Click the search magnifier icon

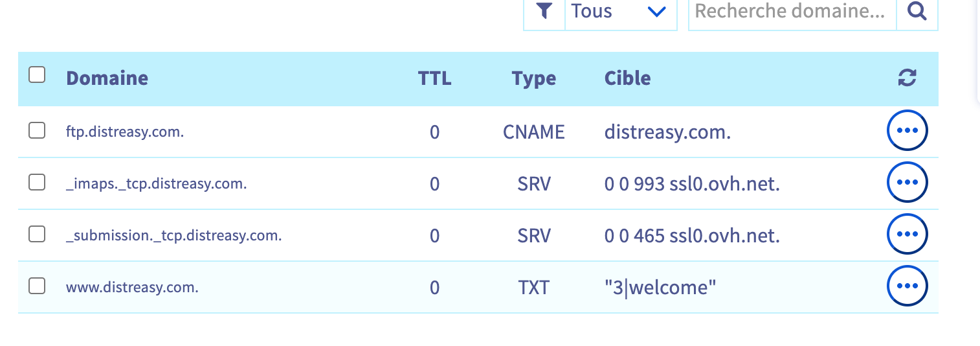917,11
